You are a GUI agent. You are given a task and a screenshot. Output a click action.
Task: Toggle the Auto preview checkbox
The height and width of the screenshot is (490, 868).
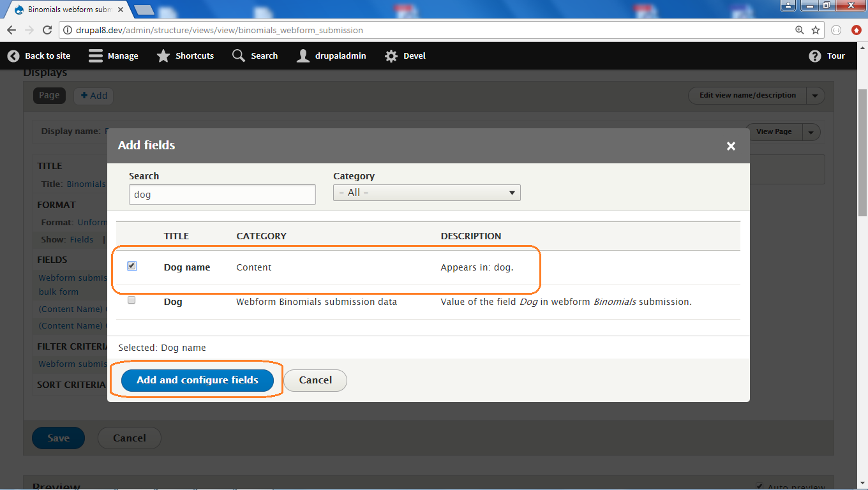759,486
